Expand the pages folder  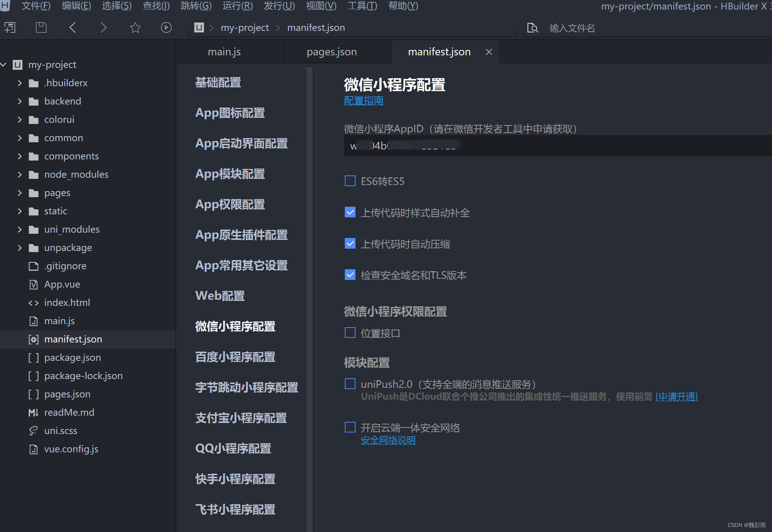tap(20, 193)
